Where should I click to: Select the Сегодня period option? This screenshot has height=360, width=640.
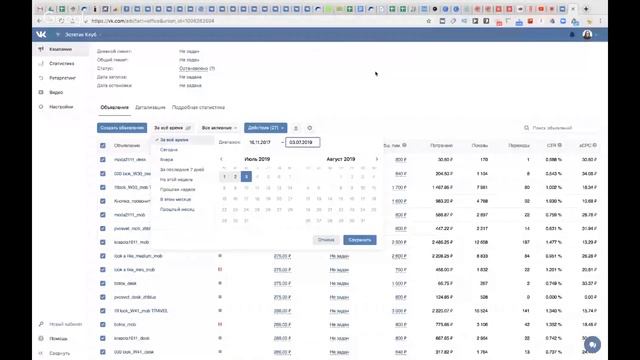pyautogui.click(x=169, y=150)
